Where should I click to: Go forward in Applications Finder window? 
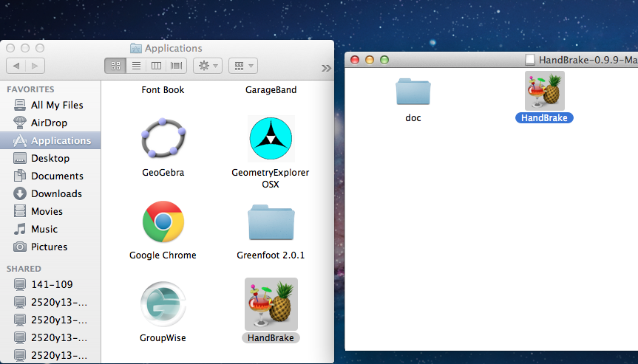[x=35, y=66]
